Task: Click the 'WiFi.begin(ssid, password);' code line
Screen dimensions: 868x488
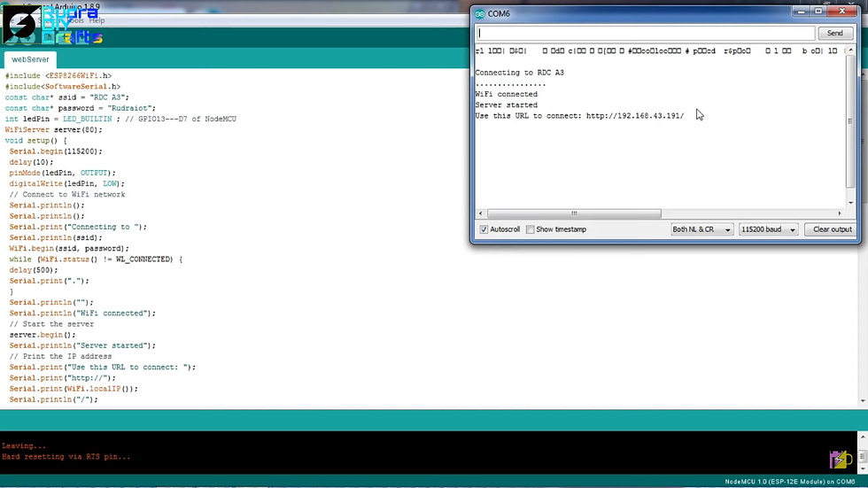Action: click(69, 248)
